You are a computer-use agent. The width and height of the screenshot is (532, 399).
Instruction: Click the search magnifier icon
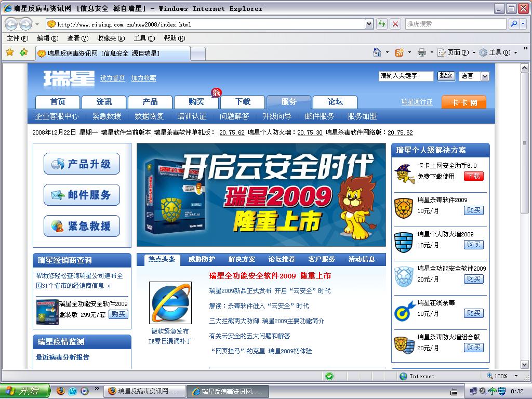514,24
